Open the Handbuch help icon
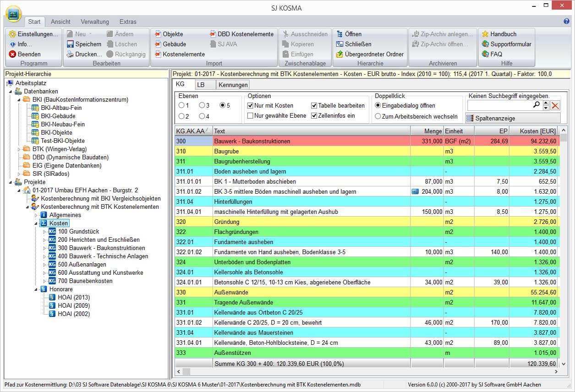This screenshot has height=392, width=575. (x=485, y=34)
